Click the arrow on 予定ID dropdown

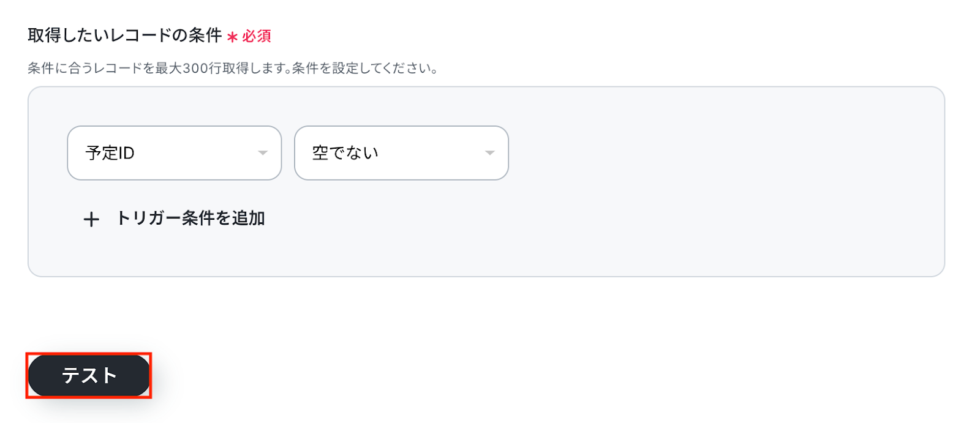(x=263, y=153)
